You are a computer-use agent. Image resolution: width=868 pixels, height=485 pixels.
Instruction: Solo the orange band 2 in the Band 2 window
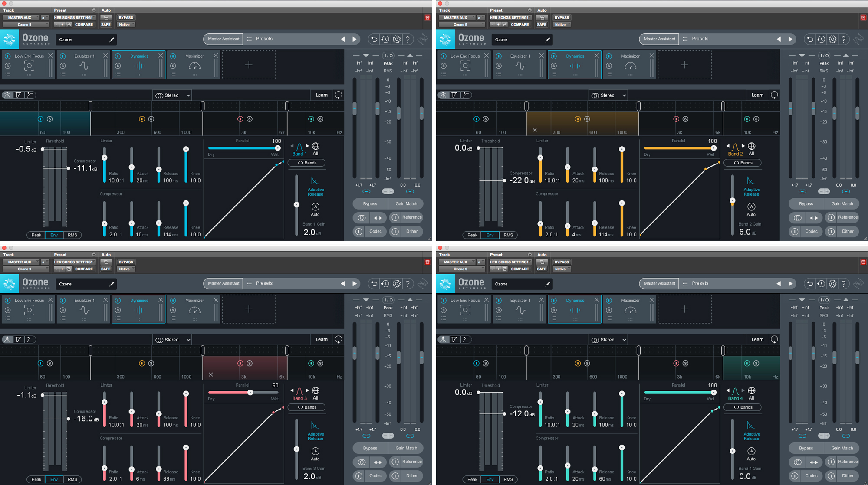click(587, 119)
